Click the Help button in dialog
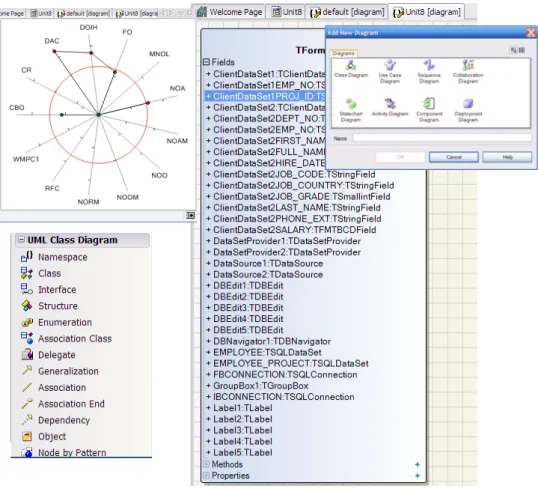 pyautogui.click(x=507, y=157)
